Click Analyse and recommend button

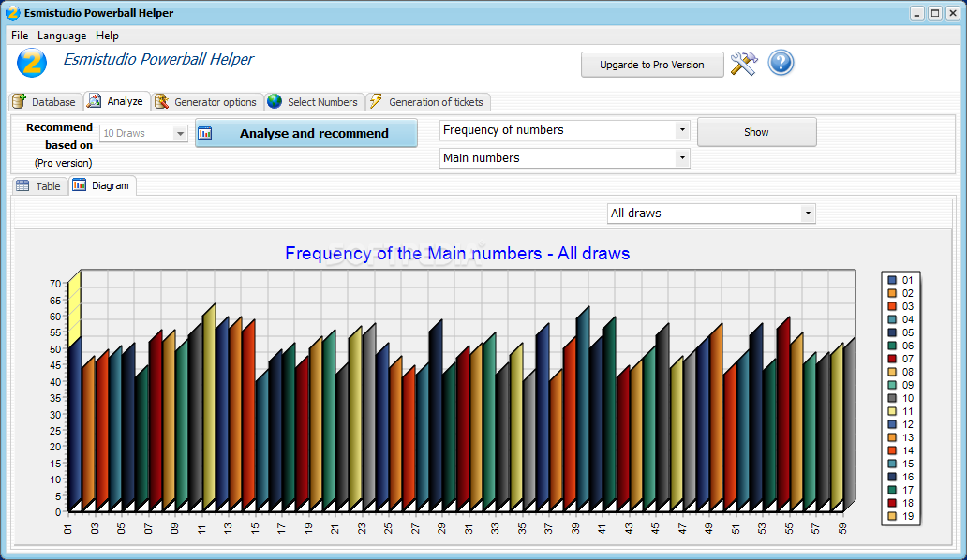click(x=305, y=133)
